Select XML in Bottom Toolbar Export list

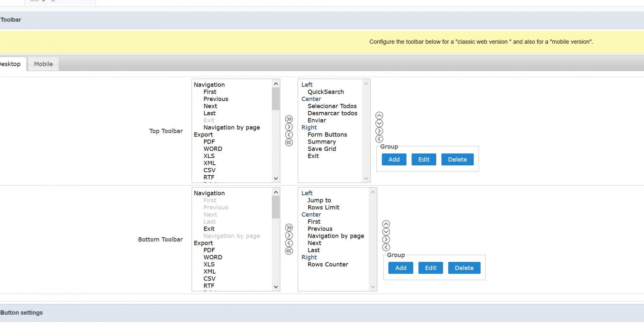(209, 271)
